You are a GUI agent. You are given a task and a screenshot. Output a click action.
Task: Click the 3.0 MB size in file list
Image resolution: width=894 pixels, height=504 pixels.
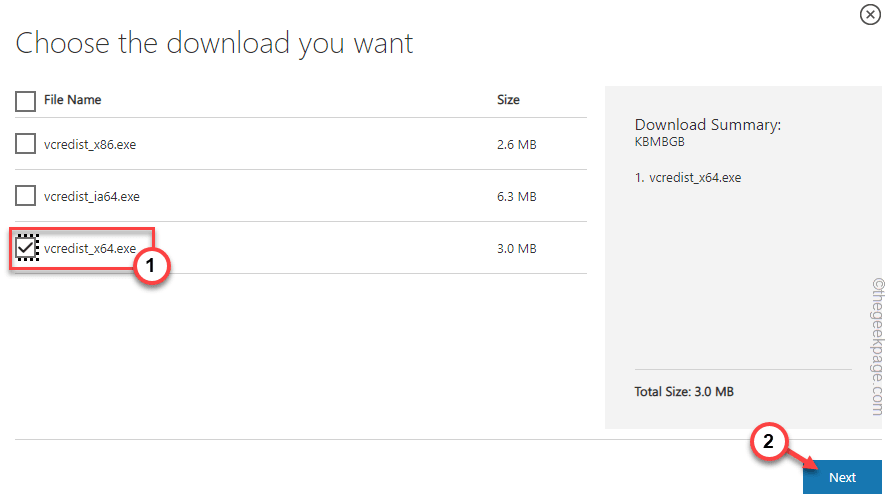pyautogui.click(x=517, y=249)
